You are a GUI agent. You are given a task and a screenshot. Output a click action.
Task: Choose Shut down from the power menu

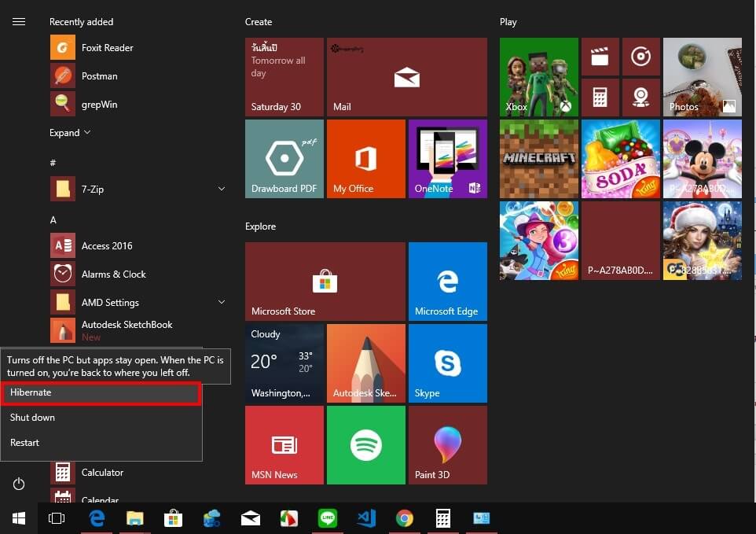[x=101, y=418]
